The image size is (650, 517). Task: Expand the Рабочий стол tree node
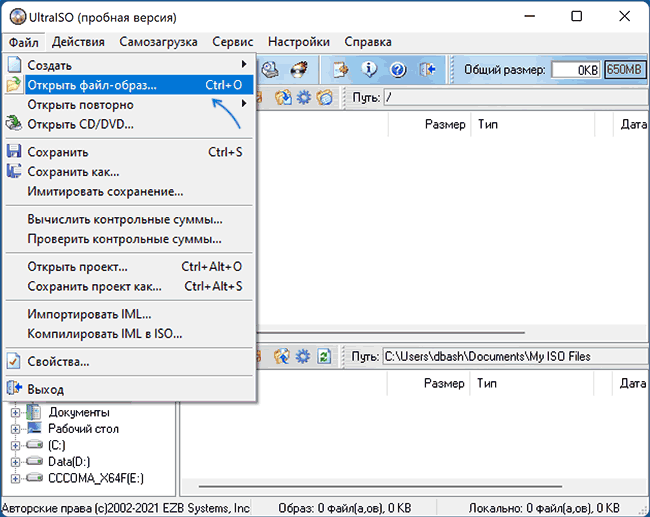click(x=15, y=429)
